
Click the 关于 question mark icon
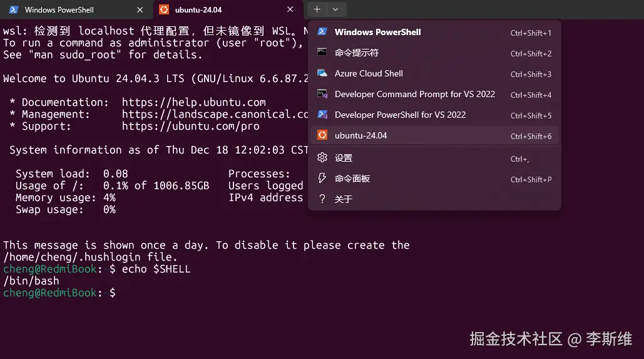[x=322, y=199]
